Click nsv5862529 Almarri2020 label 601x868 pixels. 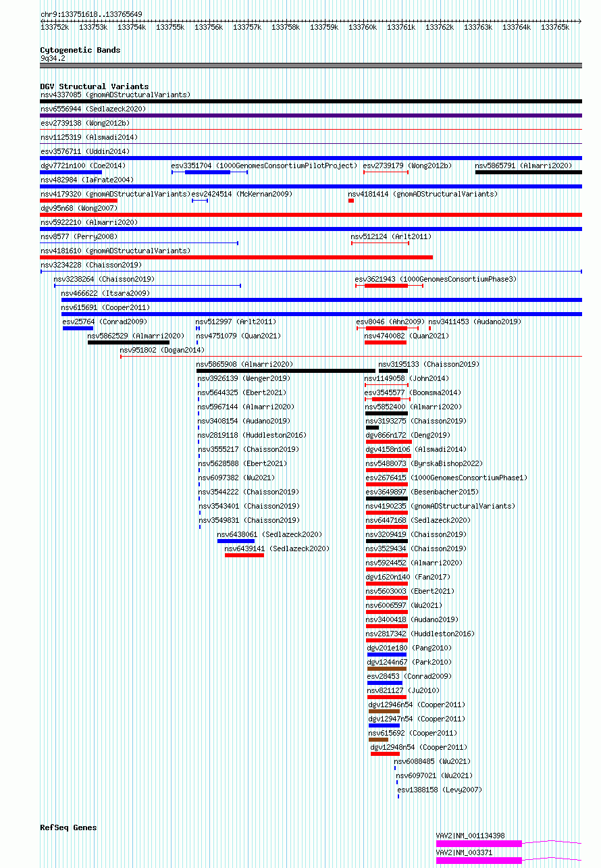click(136, 336)
